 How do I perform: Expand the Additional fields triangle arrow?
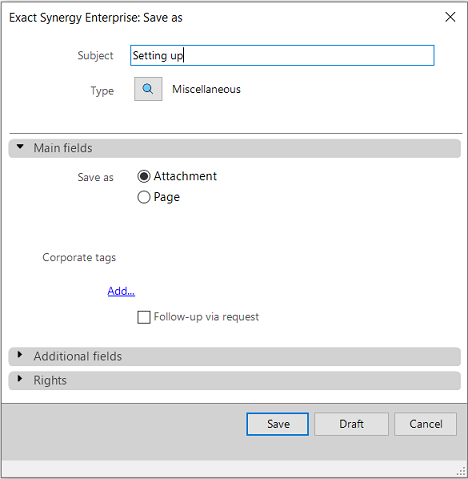(x=20, y=355)
